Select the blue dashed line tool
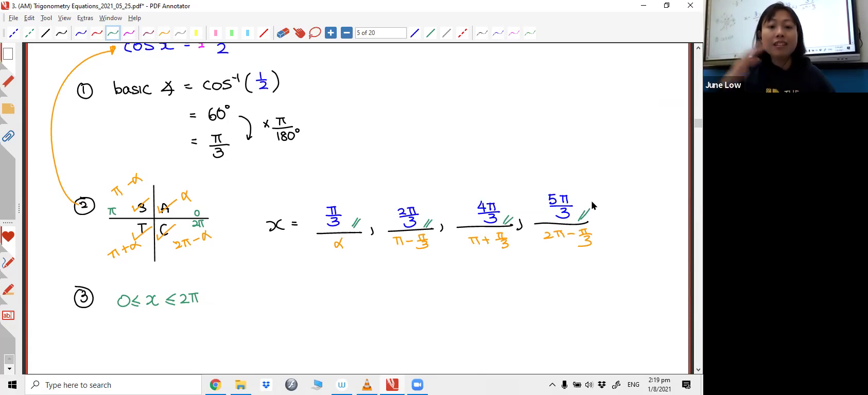868x395 pixels. [13, 33]
